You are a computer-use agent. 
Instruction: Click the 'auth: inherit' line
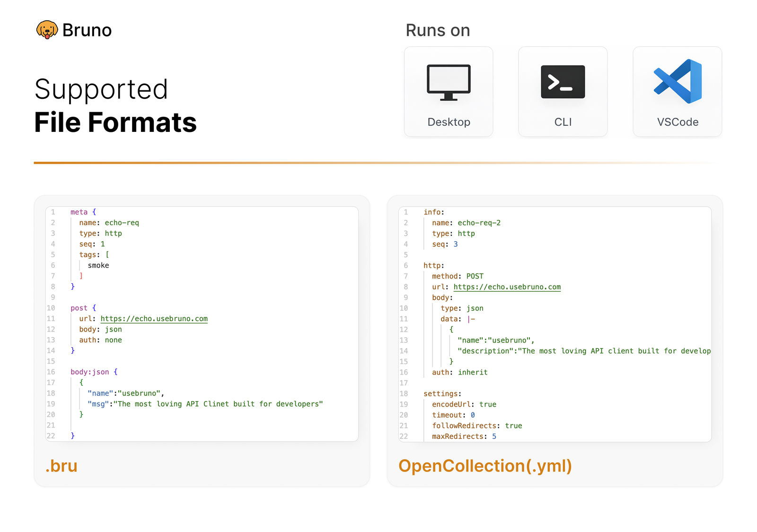(x=460, y=373)
